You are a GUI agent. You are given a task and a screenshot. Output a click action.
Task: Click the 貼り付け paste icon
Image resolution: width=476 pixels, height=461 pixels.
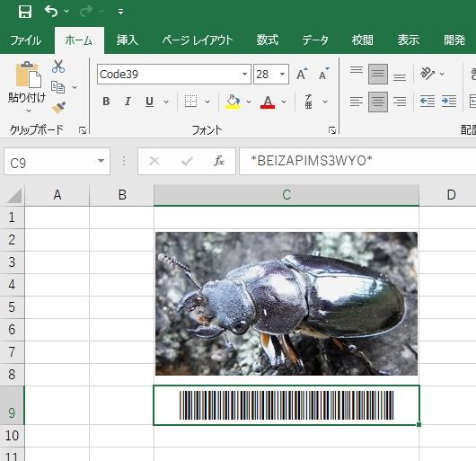tap(28, 75)
